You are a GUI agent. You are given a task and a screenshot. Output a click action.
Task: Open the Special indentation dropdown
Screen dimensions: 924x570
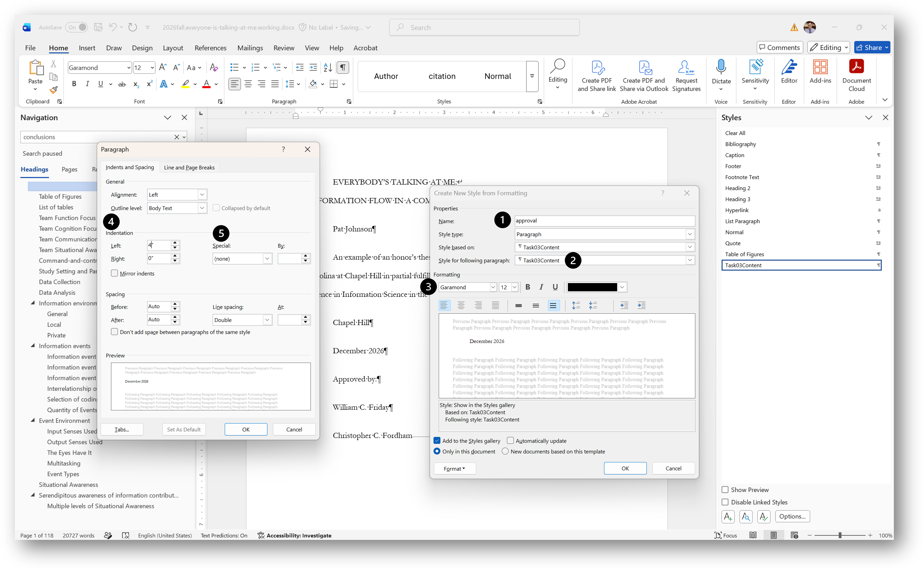click(x=267, y=259)
